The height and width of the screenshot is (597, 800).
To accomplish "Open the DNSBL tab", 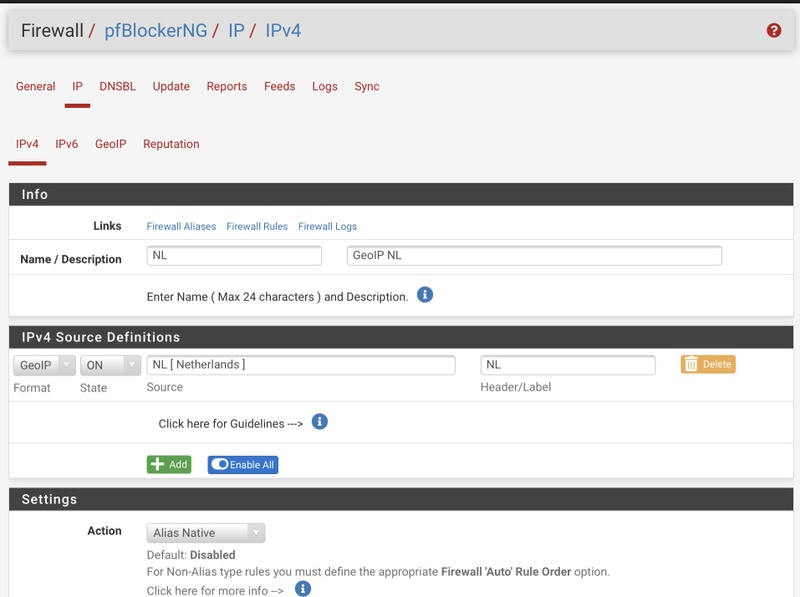I will (117, 86).
